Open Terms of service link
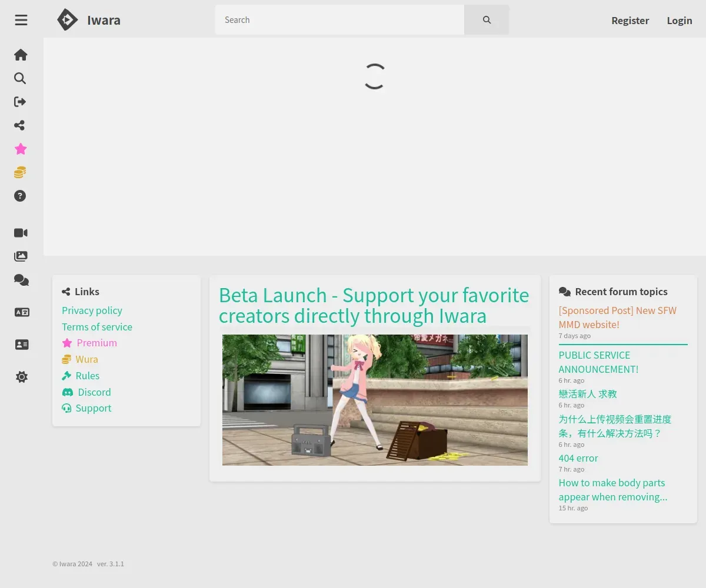The width and height of the screenshot is (706, 588). coord(97,327)
